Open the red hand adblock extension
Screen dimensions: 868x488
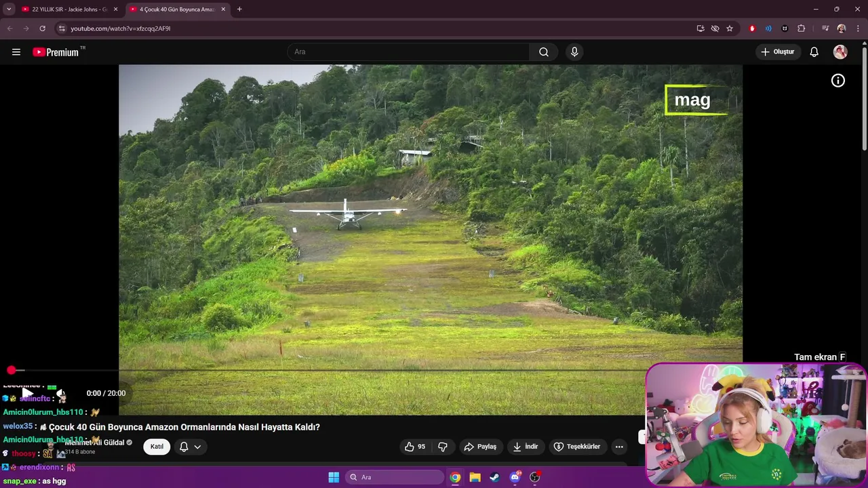click(x=752, y=28)
